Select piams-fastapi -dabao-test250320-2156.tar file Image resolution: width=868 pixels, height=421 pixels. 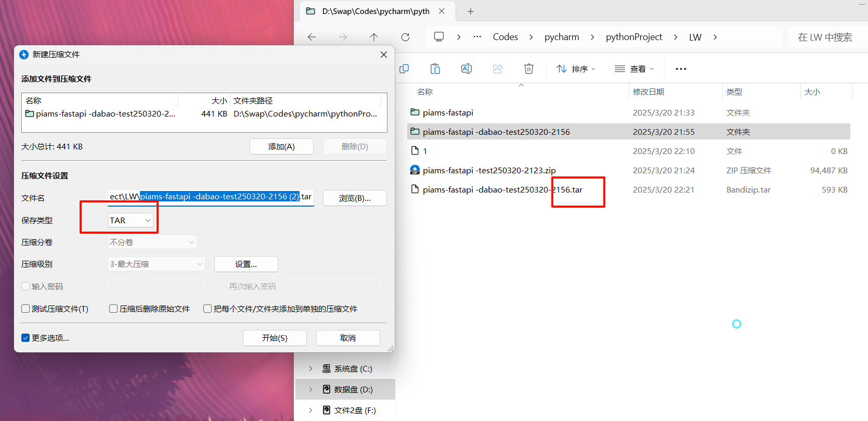click(628, 189)
